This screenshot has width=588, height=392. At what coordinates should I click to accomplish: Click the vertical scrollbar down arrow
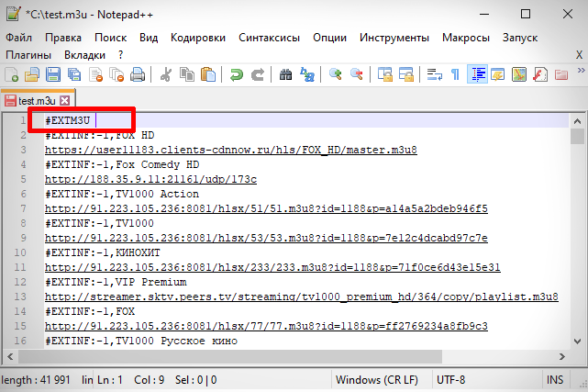click(578, 342)
